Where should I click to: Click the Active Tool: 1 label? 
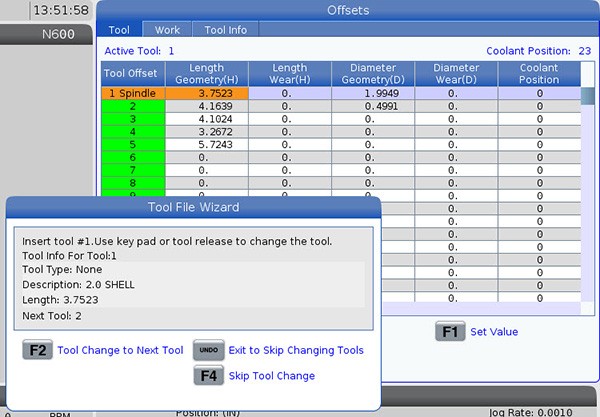pos(139,51)
